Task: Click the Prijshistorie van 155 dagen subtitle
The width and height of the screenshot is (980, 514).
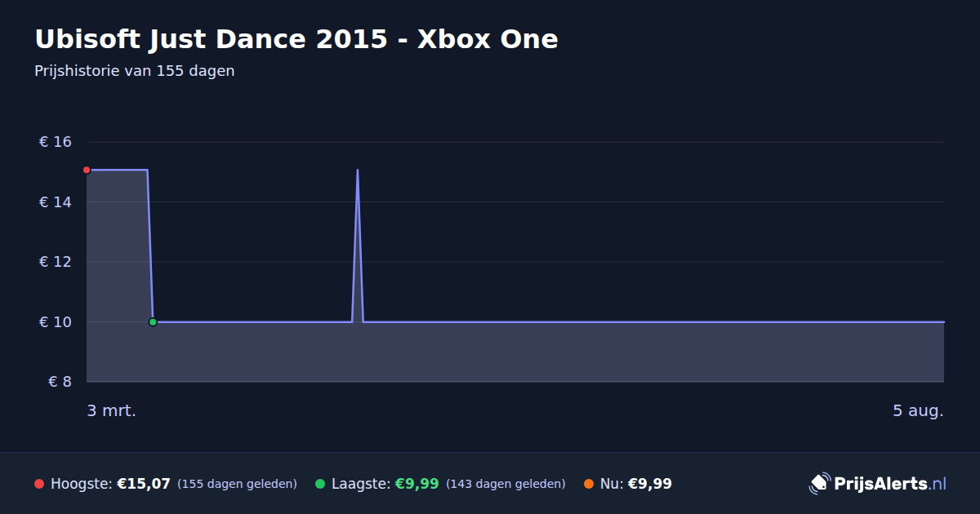Action: [135, 71]
